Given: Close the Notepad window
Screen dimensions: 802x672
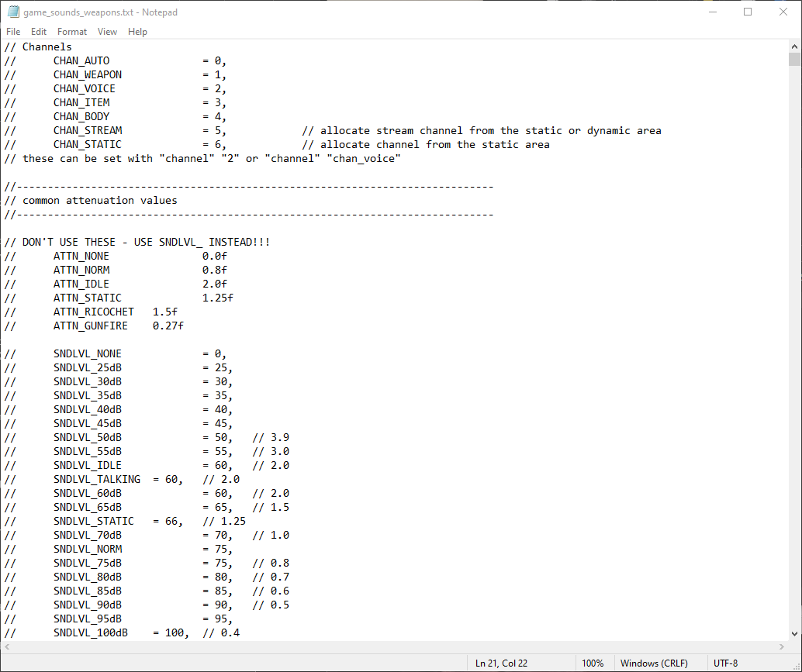Looking at the screenshot, I should [x=783, y=12].
